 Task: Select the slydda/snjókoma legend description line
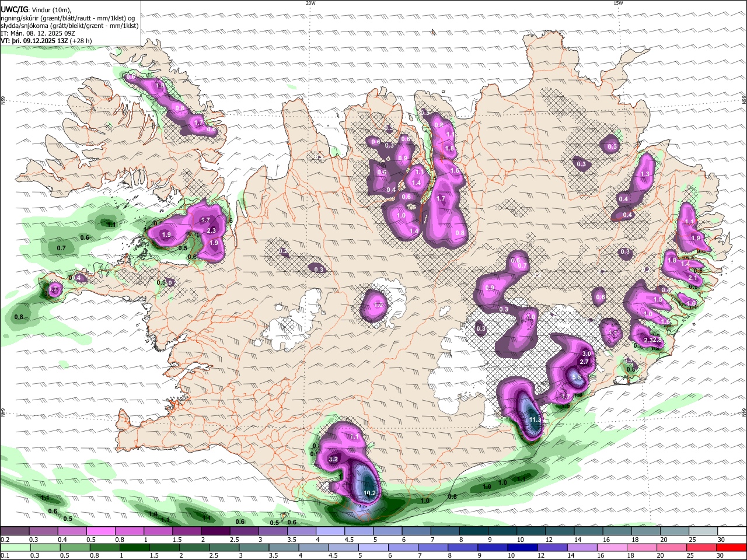(69, 26)
